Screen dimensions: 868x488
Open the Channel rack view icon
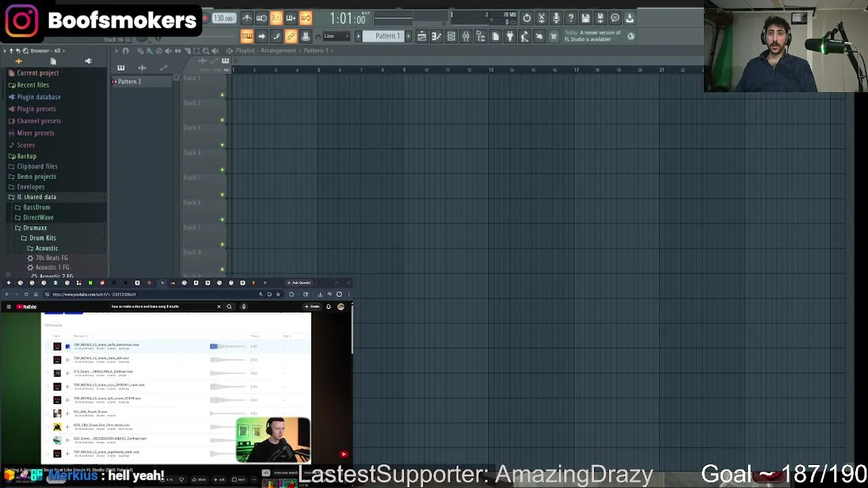pos(451,37)
